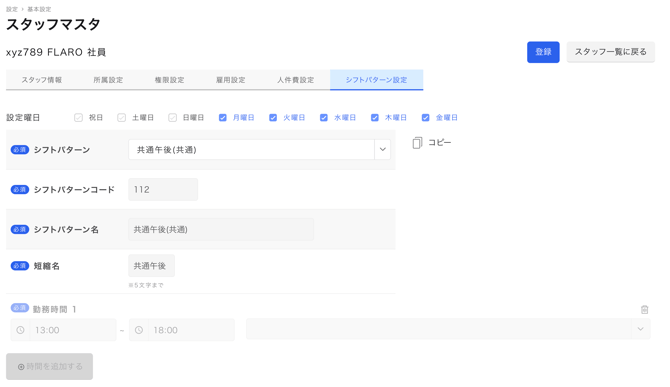Click the 設定曜日 label
670x387 pixels.
tap(23, 117)
